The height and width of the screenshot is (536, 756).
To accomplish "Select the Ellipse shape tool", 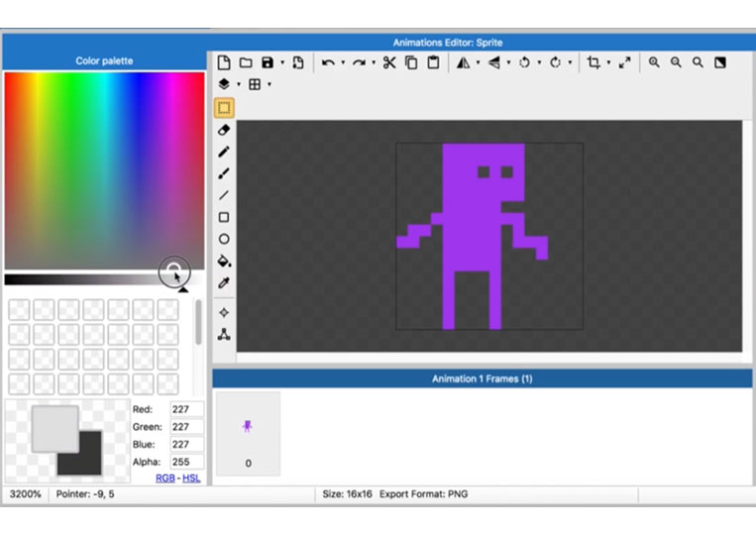I will click(224, 239).
